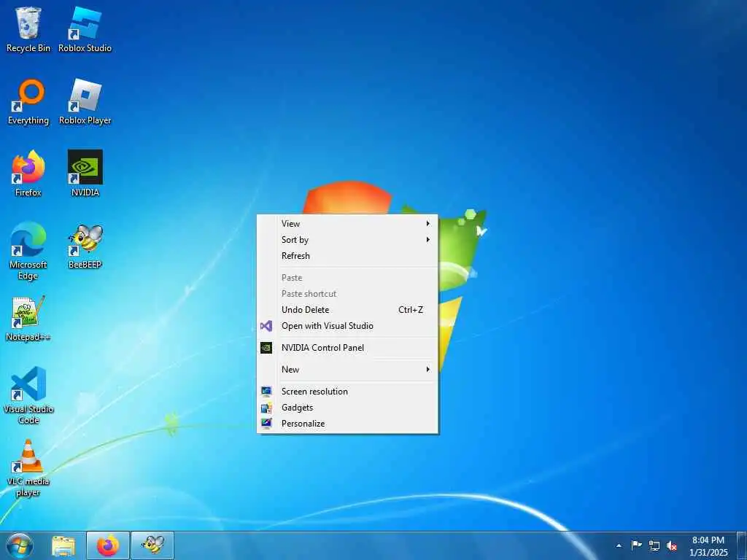Screen dimensions: 747x560
Task: Select the Firefox desktop shortcut
Action: [28, 174]
